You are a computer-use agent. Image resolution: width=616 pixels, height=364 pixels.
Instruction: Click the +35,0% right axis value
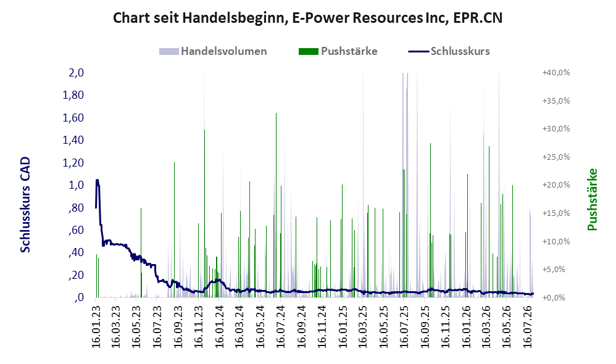click(x=556, y=101)
